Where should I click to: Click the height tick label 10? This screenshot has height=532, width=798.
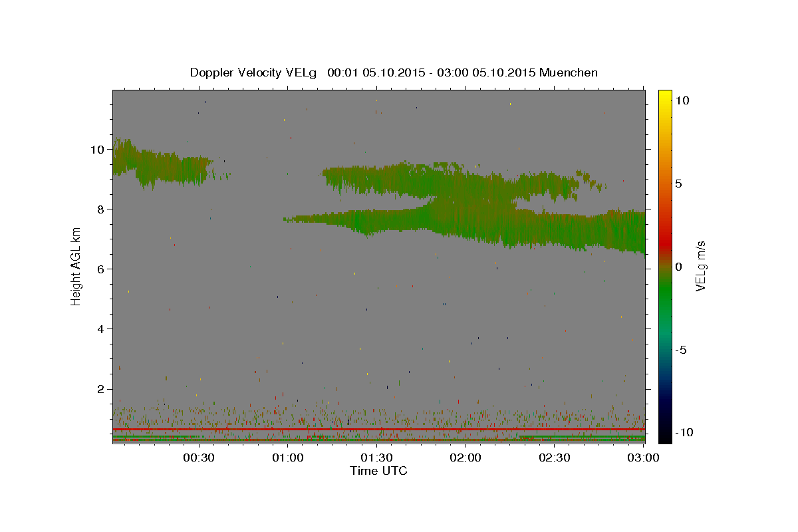click(97, 150)
